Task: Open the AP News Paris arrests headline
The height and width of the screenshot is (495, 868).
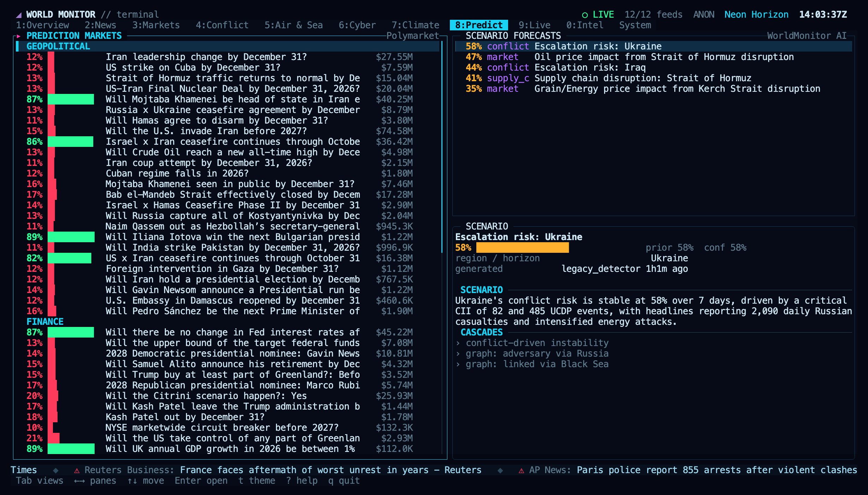Action: [717, 470]
